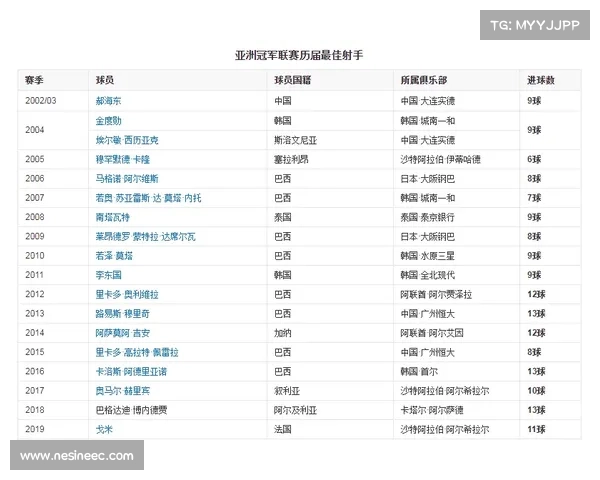Image resolution: width=600 pixels, height=480 pixels.
Task: Open the 李东国 player link
Action: 108,275
